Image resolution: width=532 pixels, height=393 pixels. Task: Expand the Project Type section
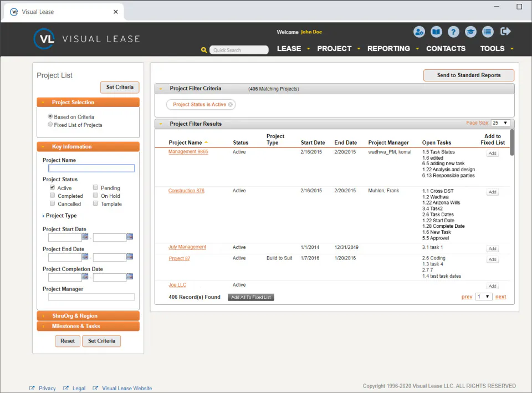[60, 216]
